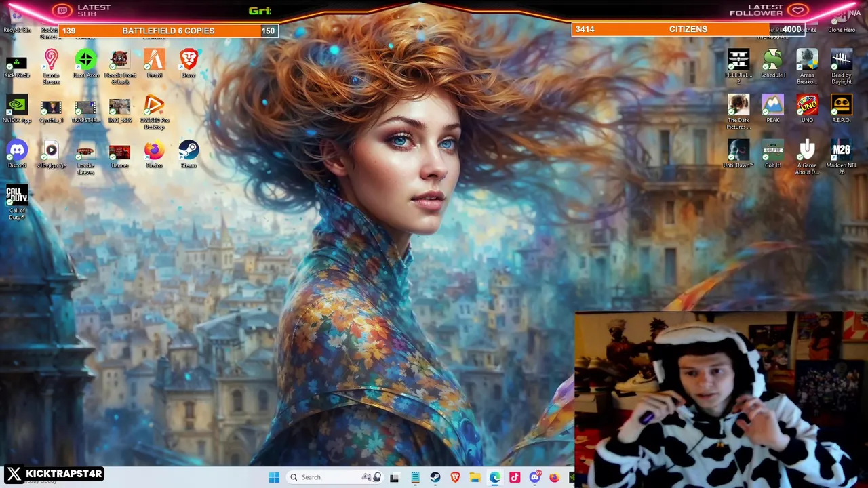Launch HELLDIVERS 2 desktop icon

pyautogui.click(x=738, y=67)
